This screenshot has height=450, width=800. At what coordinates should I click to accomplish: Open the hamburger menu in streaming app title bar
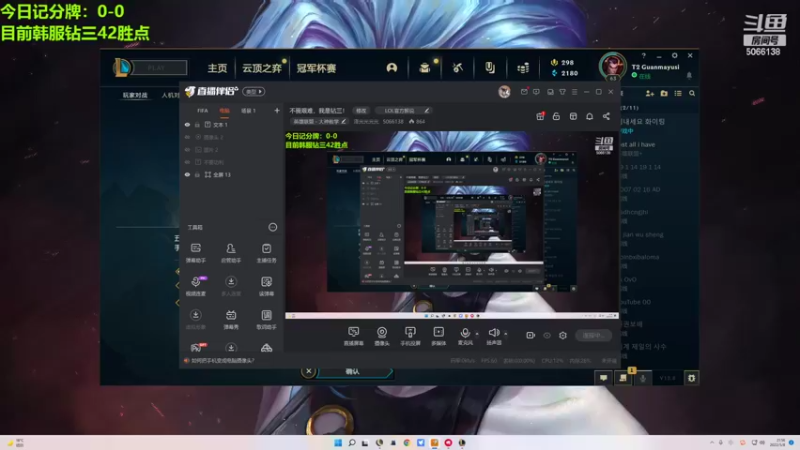point(574,92)
